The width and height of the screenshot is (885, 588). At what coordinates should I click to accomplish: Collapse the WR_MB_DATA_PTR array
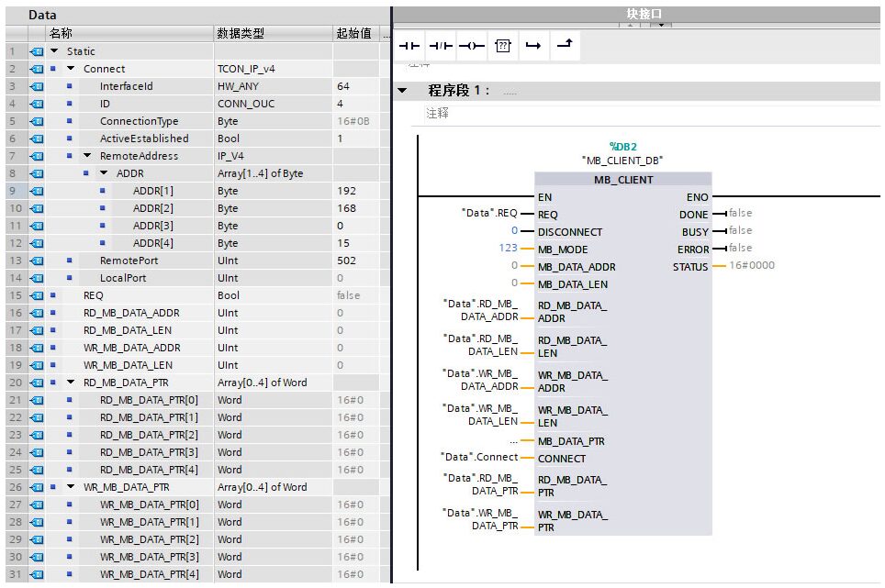(71, 486)
